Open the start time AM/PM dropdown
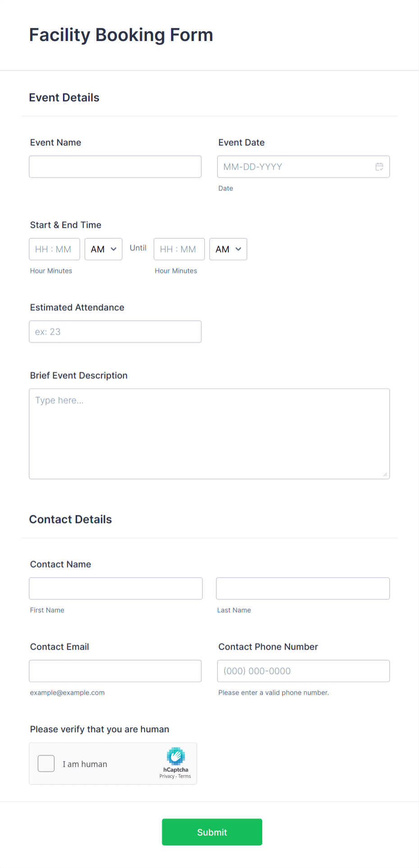The width and height of the screenshot is (419, 868). pyautogui.click(x=103, y=249)
